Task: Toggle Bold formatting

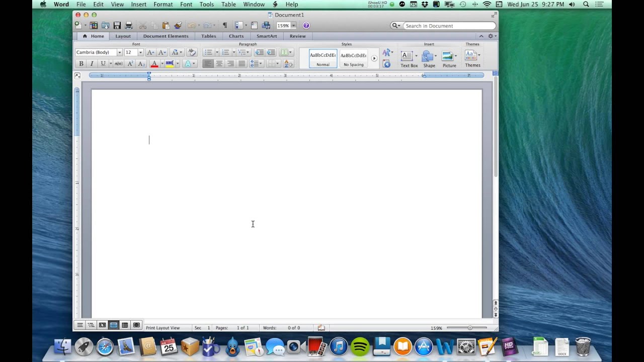Action: [x=81, y=63]
